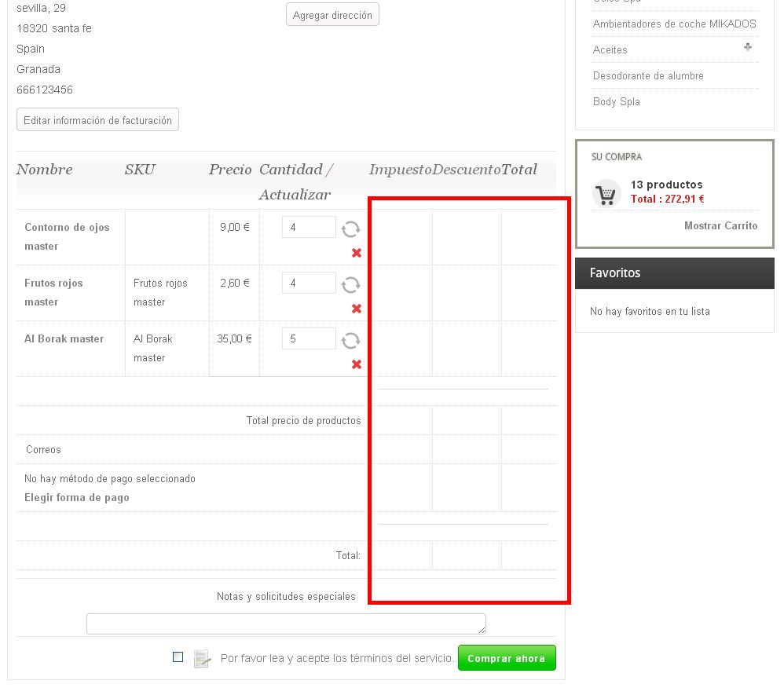
Task: Open the Aceites category
Action: tap(610, 49)
